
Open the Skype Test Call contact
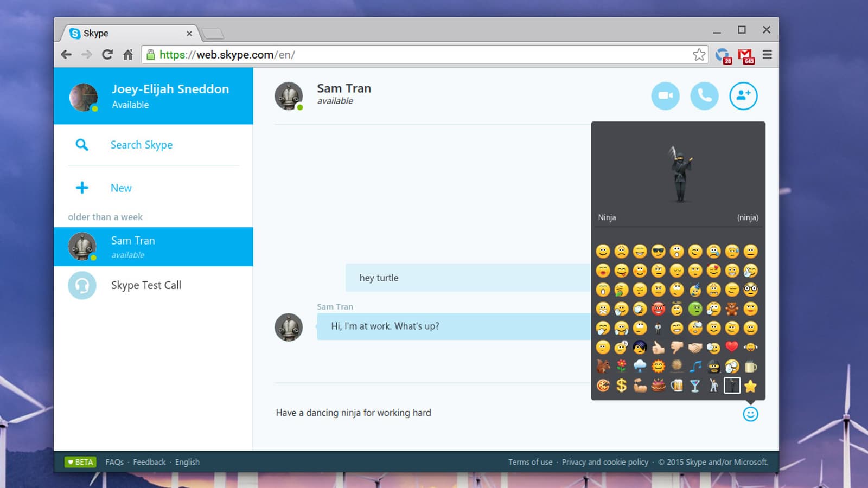pyautogui.click(x=154, y=285)
